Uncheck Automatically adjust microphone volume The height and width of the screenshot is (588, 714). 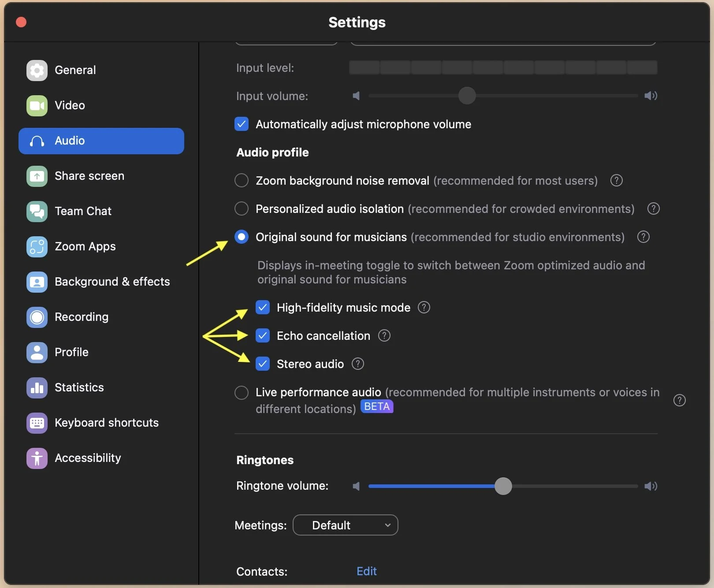pyautogui.click(x=242, y=124)
